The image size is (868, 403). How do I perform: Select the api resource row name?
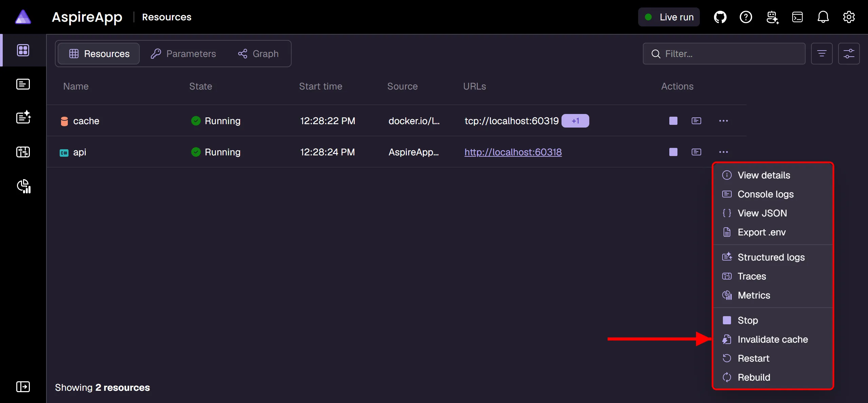[x=80, y=152]
